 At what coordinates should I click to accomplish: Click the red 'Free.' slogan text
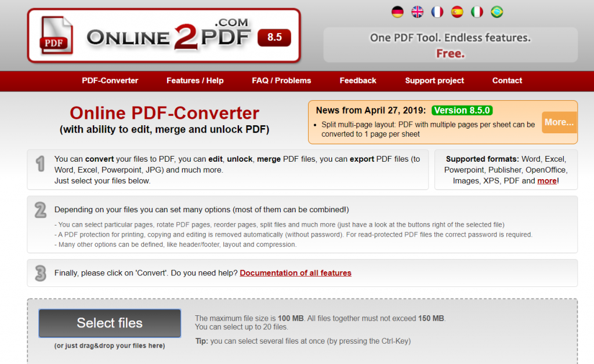point(450,53)
